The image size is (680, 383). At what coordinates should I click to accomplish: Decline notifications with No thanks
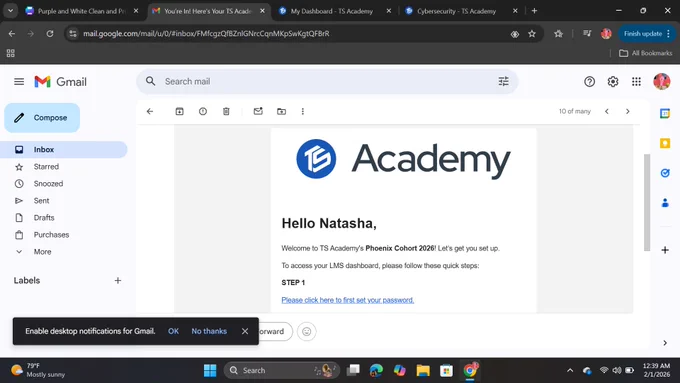[209, 331]
